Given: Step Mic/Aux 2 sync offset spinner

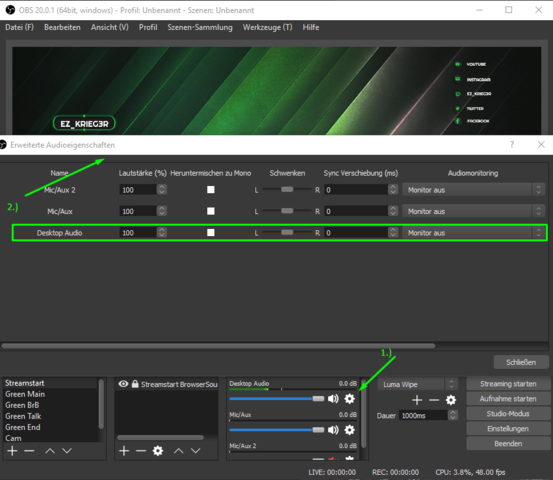Looking at the screenshot, I should coord(393,190).
